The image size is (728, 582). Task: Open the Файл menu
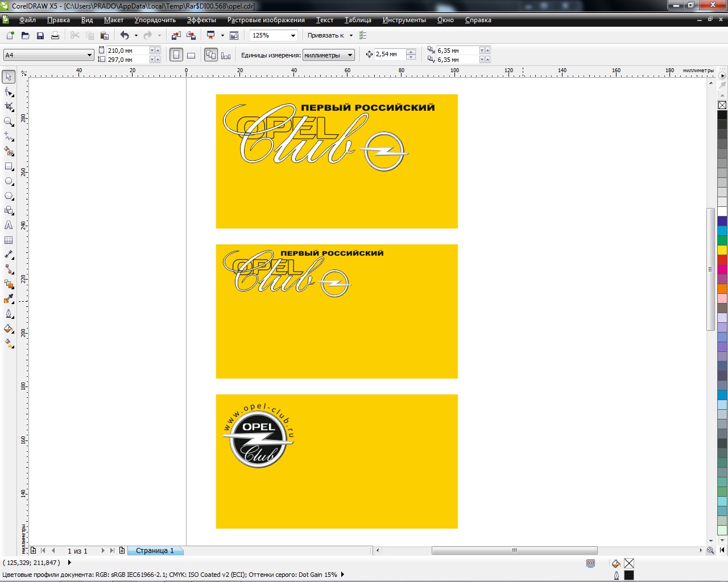(x=27, y=20)
